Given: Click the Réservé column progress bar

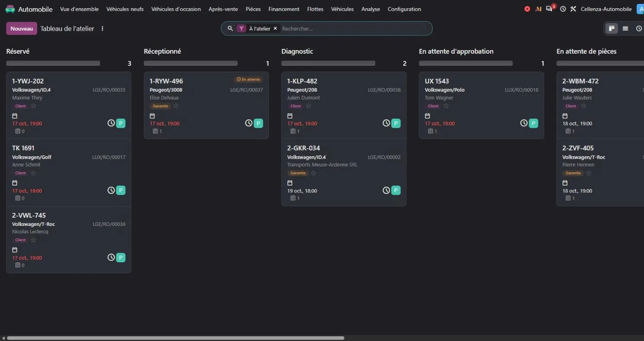Looking at the screenshot, I should click(53, 63).
